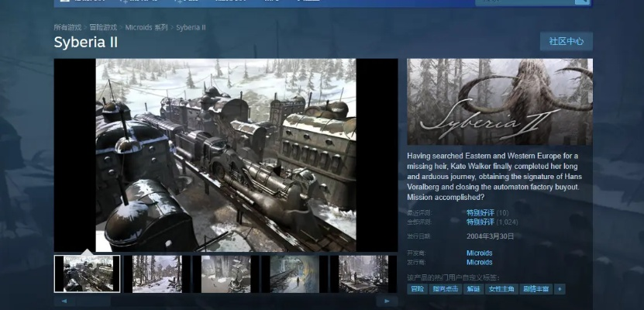Click the 指向点击 tag
The height and width of the screenshot is (310, 644).
pyautogui.click(x=446, y=289)
